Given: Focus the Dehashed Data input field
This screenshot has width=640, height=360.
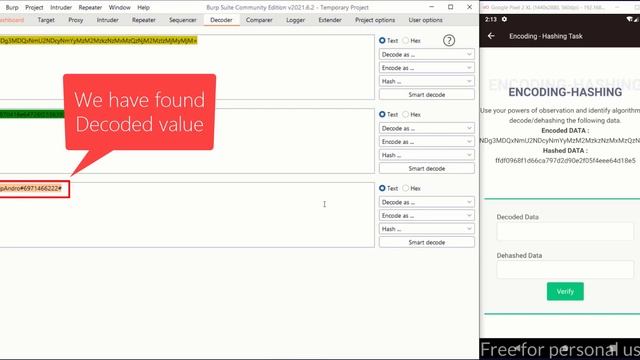Looking at the screenshot, I should 565,270.
